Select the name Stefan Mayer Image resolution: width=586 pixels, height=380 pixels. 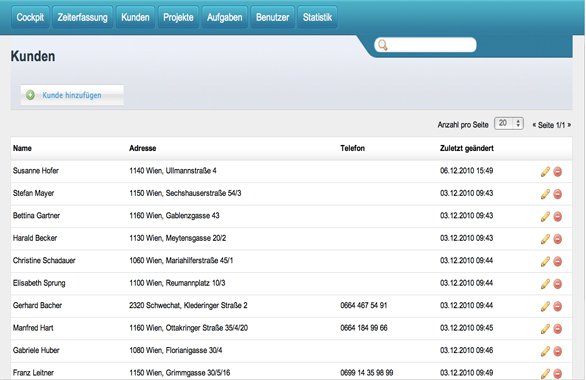[34, 193]
